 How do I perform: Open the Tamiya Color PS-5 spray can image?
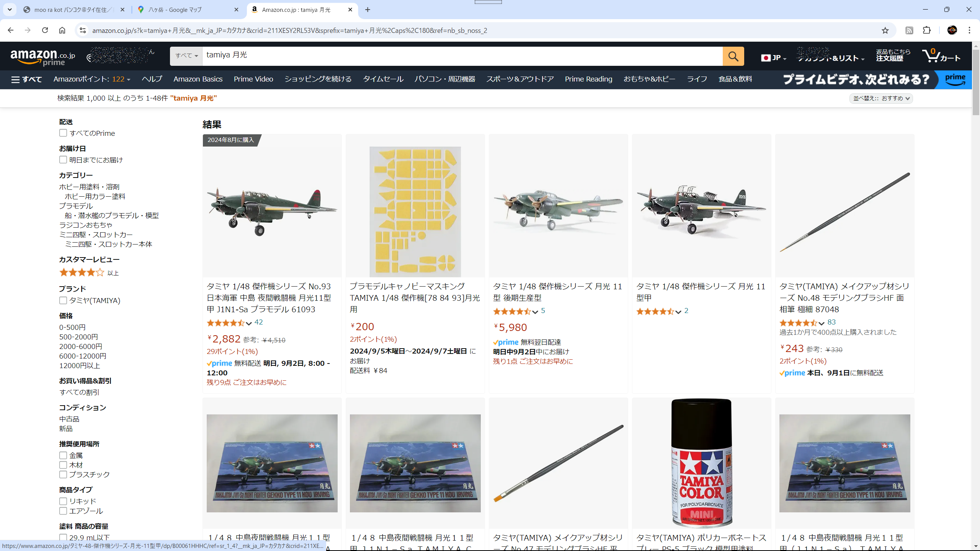pyautogui.click(x=702, y=463)
